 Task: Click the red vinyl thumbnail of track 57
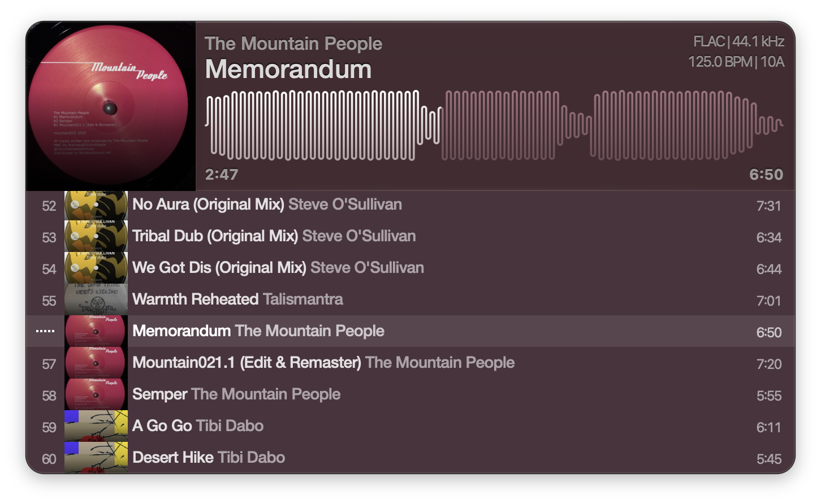click(96, 363)
